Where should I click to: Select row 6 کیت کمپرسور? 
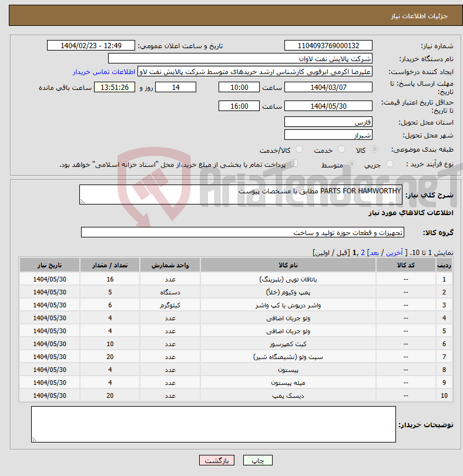coord(236,344)
